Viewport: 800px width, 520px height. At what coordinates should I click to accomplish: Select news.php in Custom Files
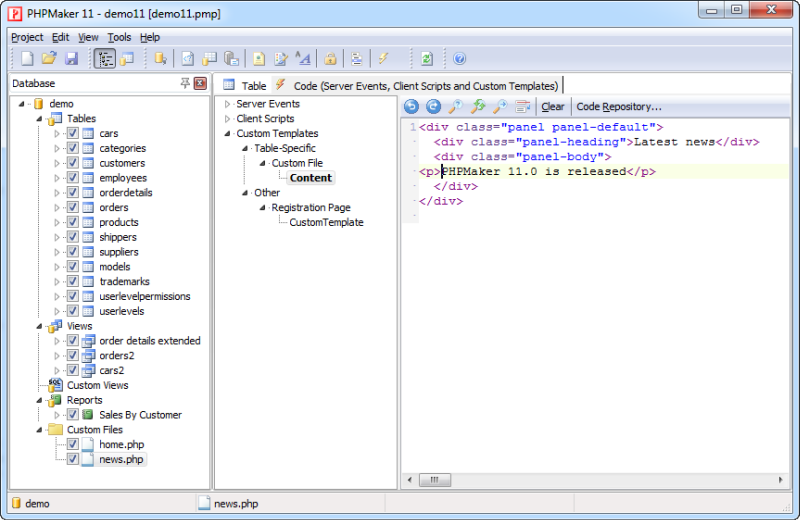click(121, 459)
